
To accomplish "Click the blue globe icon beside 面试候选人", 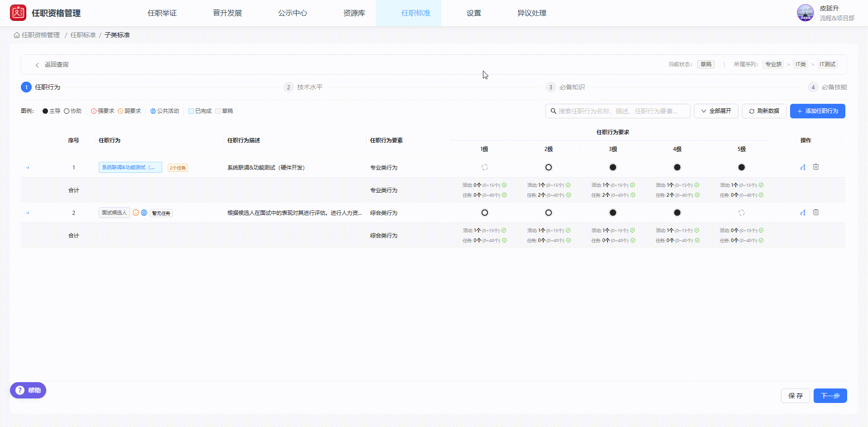I will click(x=144, y=213).
